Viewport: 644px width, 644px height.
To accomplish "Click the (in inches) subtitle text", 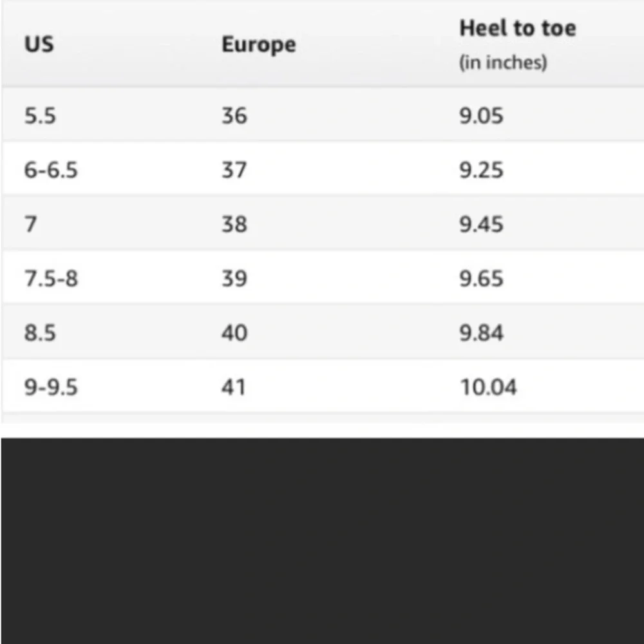I will tap(503, 62).
